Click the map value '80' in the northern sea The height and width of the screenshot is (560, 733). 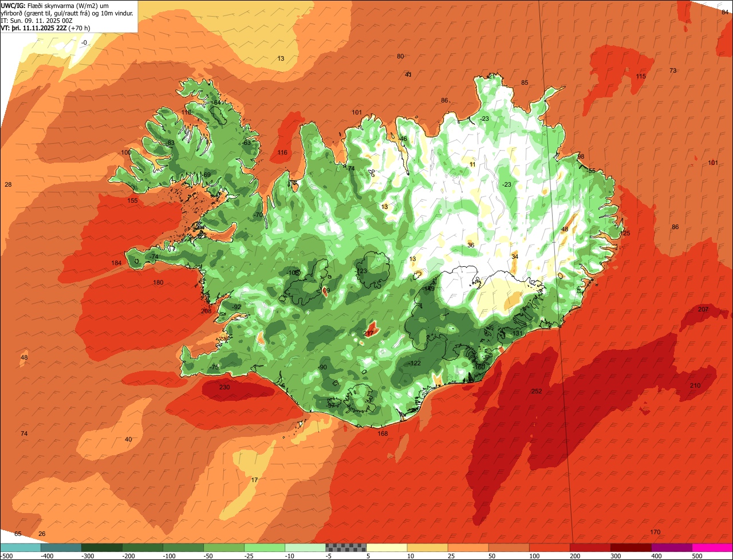coord(400,56)
